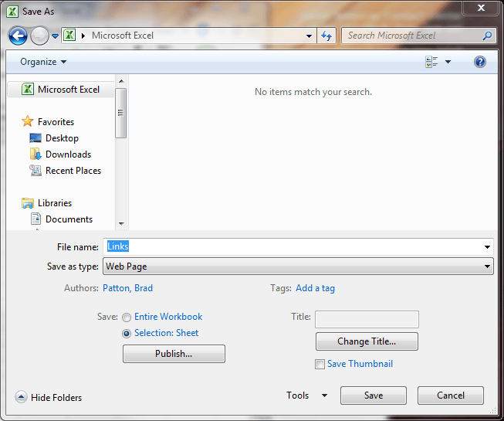Open the Tools dropdown menu
Image resolution: width=504 pixels, height=421 pixels.
[306, 396]
